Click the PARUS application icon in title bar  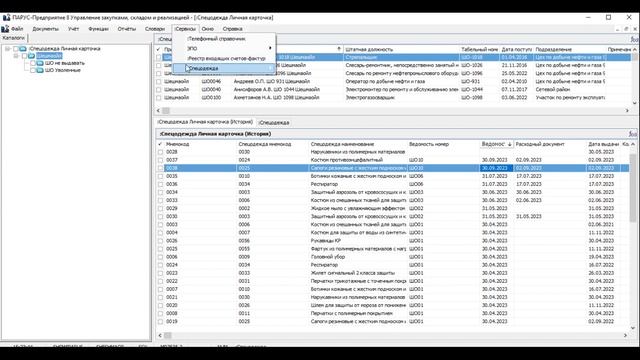6,18
